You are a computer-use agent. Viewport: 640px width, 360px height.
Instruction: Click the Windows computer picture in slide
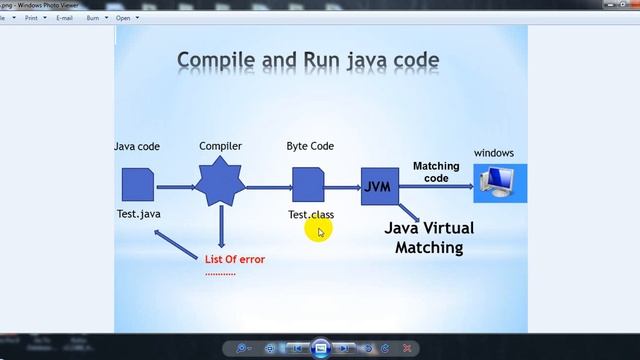500,183
